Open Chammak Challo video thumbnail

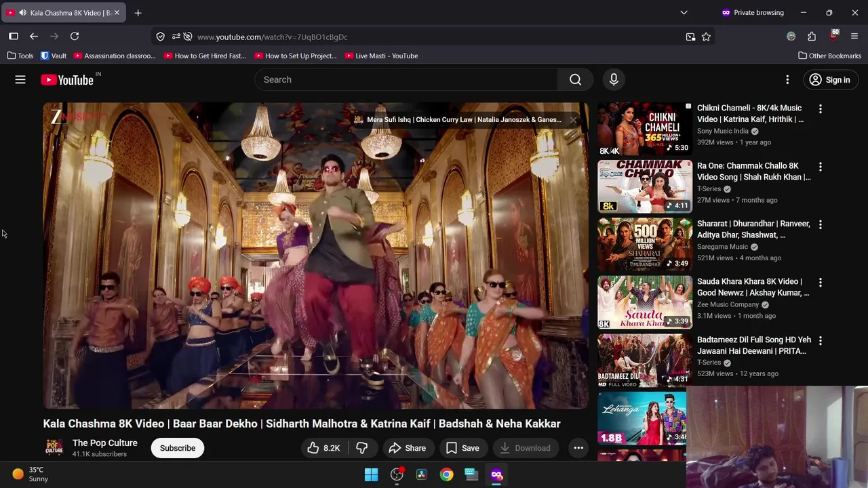pyautogui.click(x=644, y=187)
